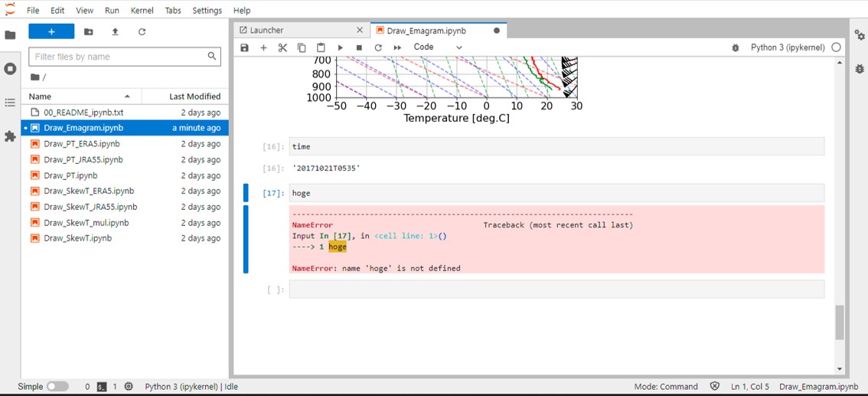Click the notebook trust shield icon
The width and height of the screenshot is (868, 396).
click(715, 387)
